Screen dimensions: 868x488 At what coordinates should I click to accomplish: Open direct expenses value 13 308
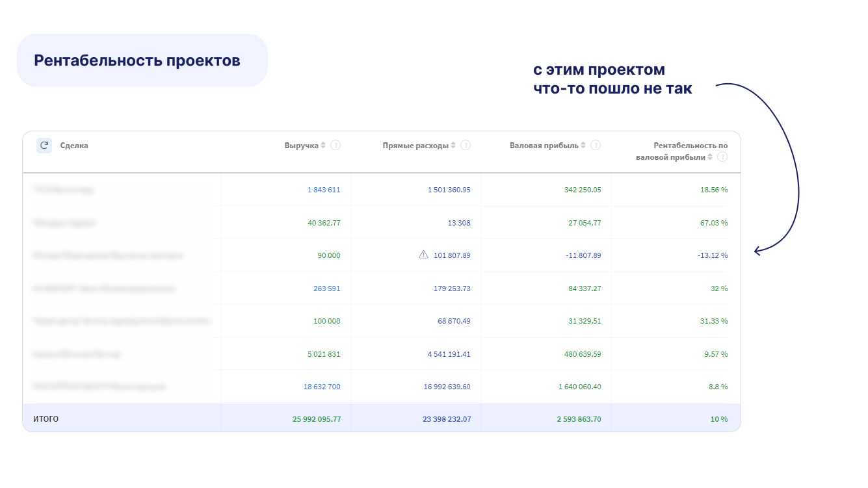point(459,223)
